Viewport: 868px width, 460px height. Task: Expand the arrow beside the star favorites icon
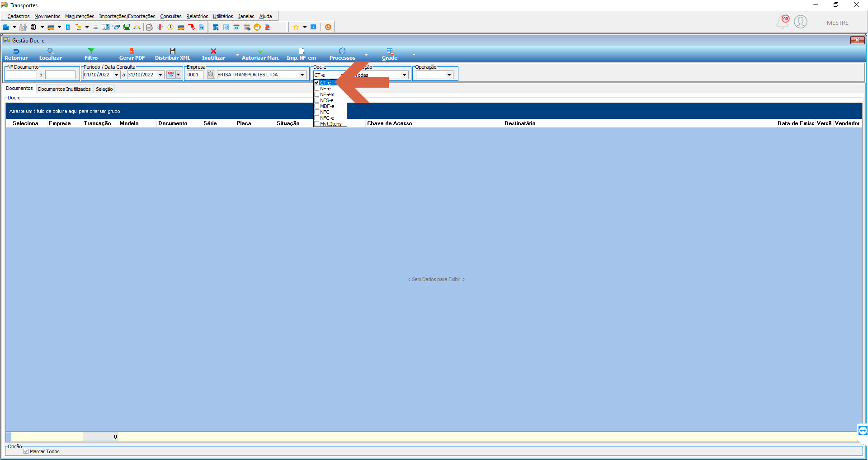tap(305, 27)
